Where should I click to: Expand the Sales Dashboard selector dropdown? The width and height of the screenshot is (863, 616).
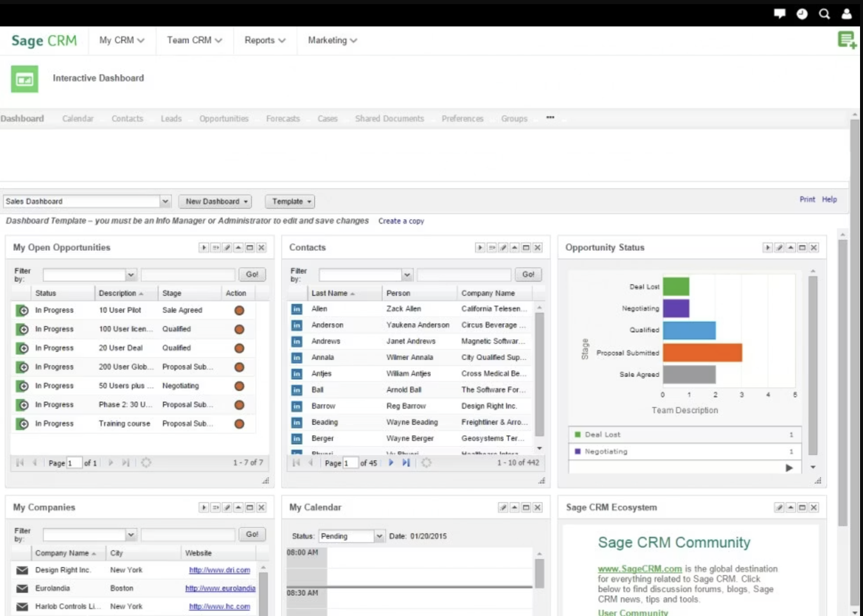pyautogui.click(x=165, y=202)
